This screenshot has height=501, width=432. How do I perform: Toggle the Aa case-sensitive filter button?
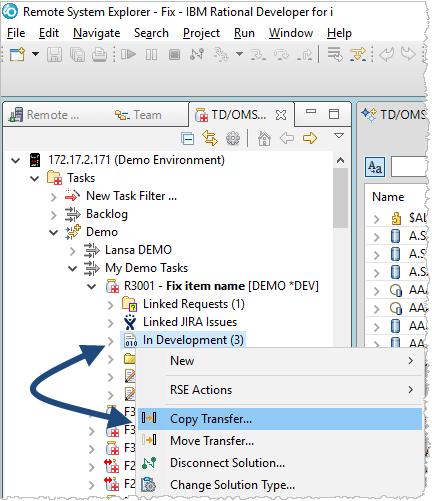pyautogui.click(x=375, y=167)
